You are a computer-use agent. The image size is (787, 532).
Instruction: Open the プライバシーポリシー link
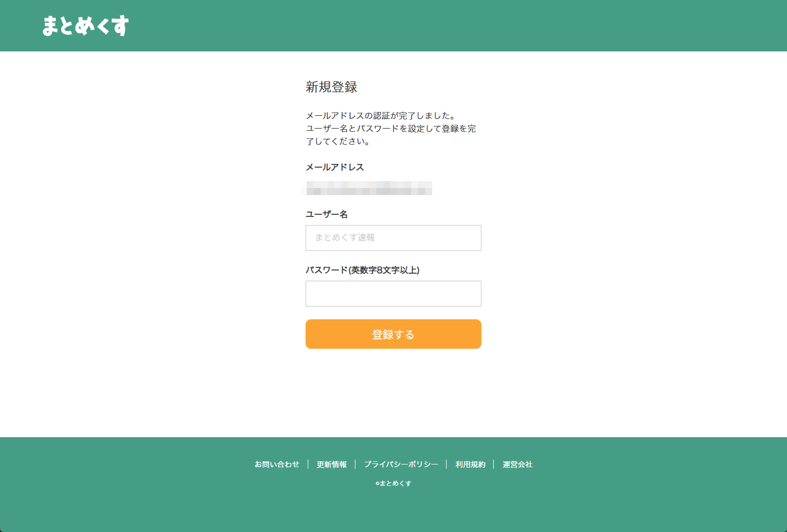[x=401, y=464]
